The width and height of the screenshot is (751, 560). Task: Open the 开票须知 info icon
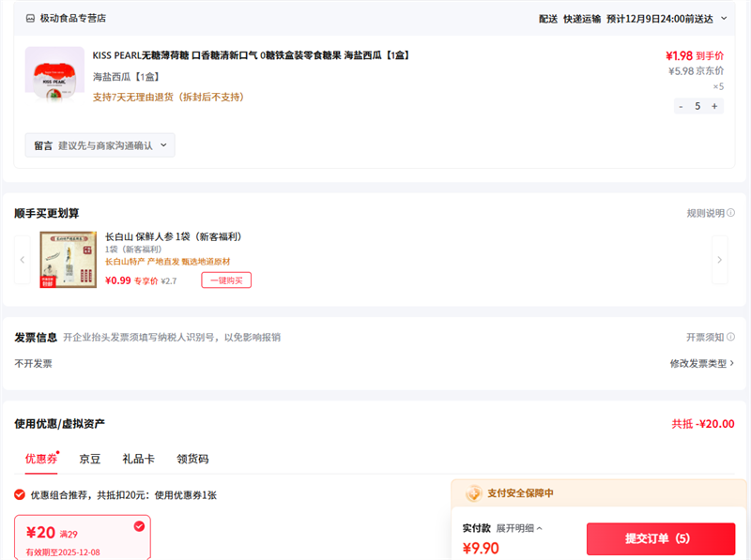click(x=731, y=338)
